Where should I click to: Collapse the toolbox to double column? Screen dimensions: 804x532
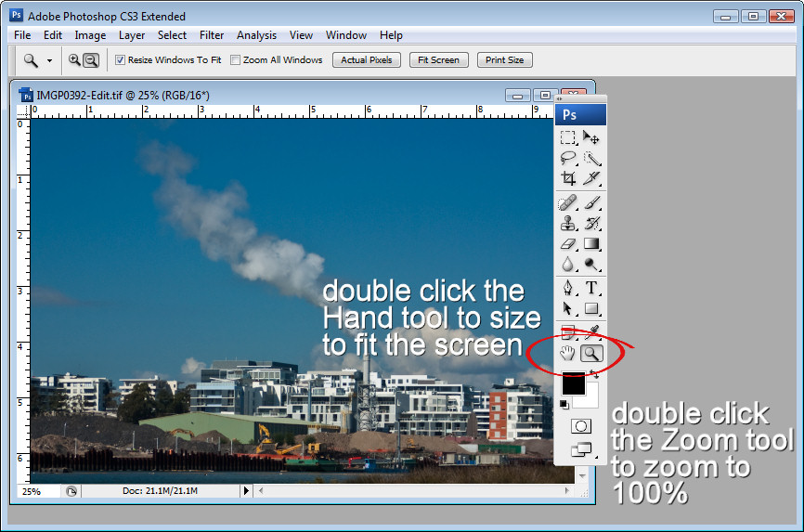(x=560, y=98)
